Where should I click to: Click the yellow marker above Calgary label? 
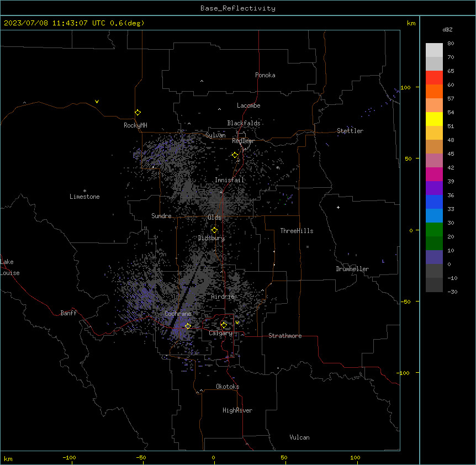coord(224,325)
